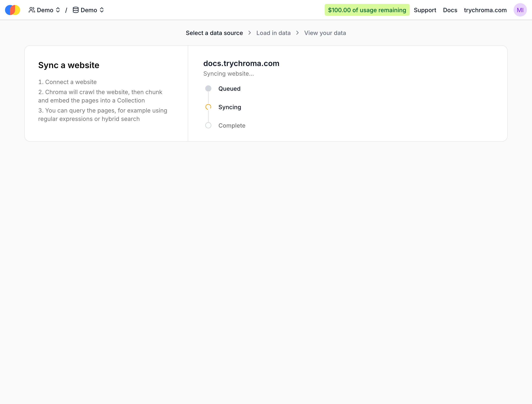Viewport: 532px width, 404px height.
Task: Open the Docs page
Action: 450,10
